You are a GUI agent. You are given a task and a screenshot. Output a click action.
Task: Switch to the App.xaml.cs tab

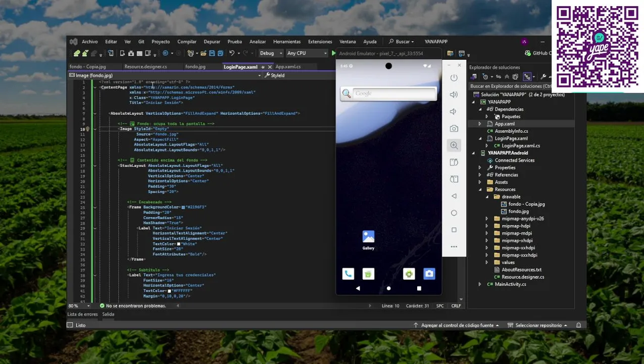pyautogui.click(x=288, y=67)
